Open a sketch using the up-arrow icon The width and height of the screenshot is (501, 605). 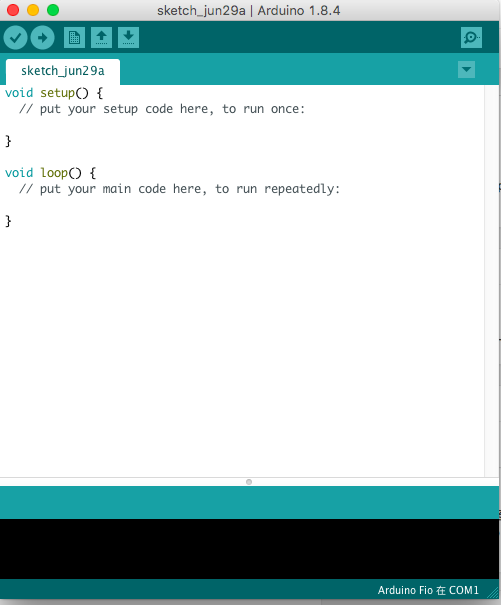[102, 37]
